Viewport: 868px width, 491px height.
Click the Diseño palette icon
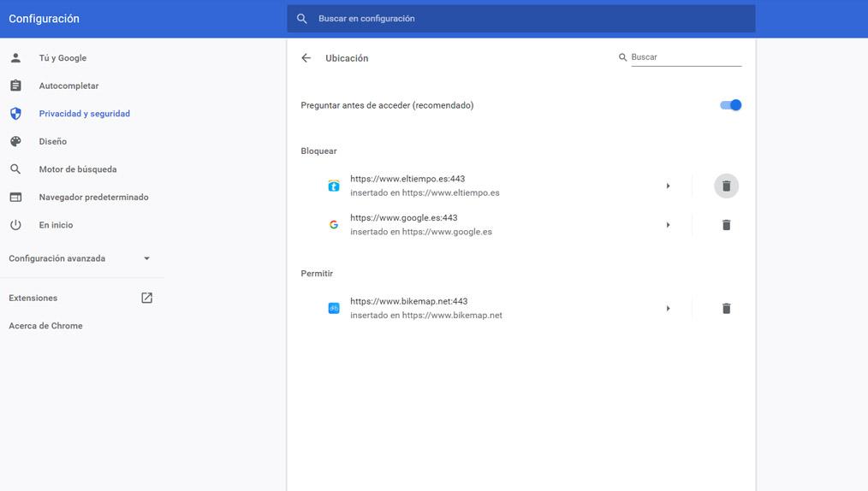pyautogui.click(x=15, y=141)
